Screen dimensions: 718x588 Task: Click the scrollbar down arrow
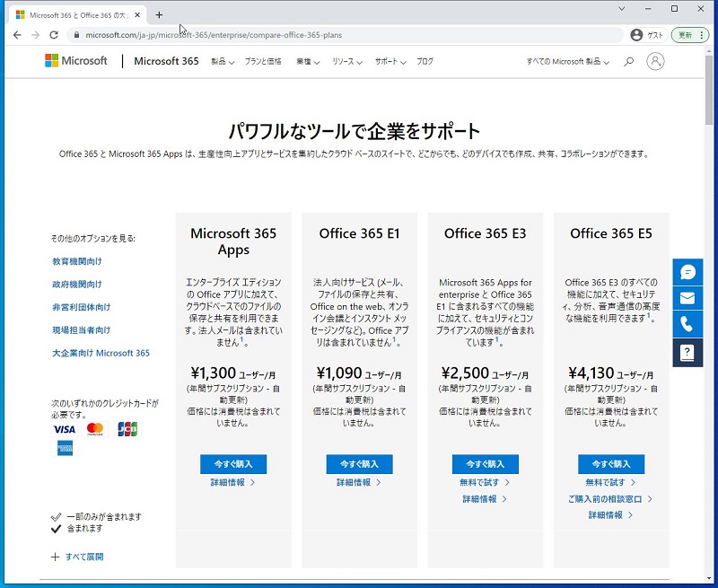coord(710,578)
